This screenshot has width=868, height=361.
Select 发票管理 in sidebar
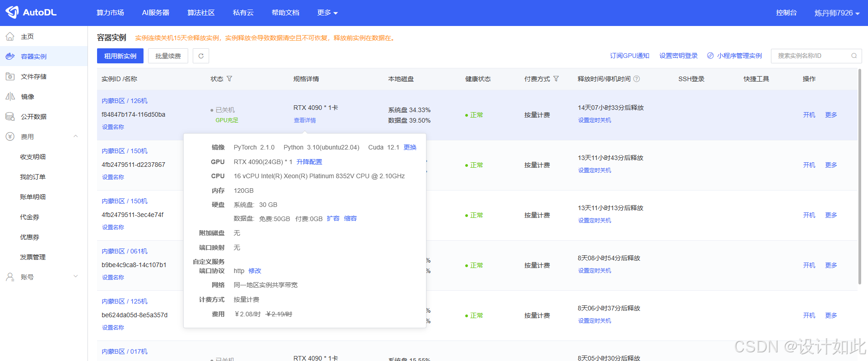[x=33, y=257]
